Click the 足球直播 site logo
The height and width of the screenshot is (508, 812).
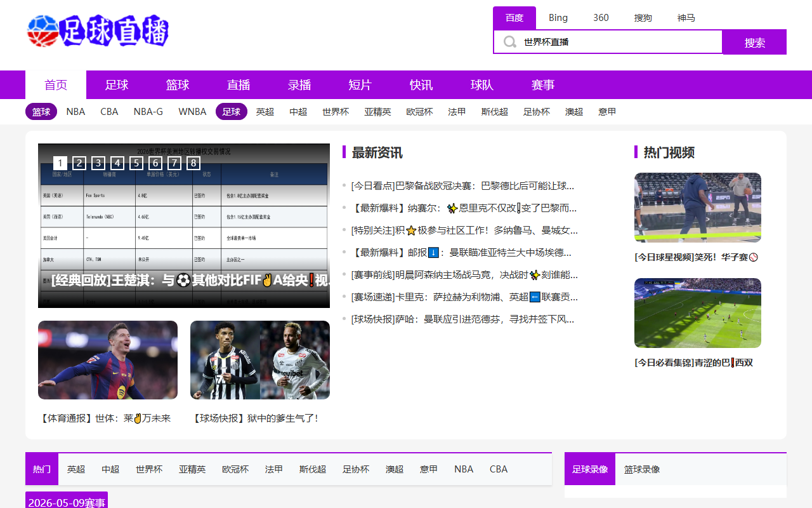[98, 31]
